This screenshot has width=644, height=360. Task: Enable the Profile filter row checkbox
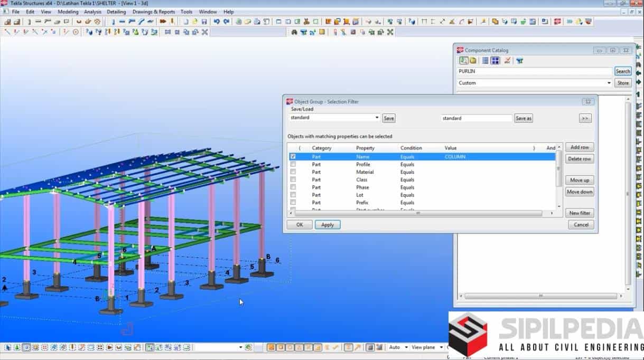tap(293, 165)
